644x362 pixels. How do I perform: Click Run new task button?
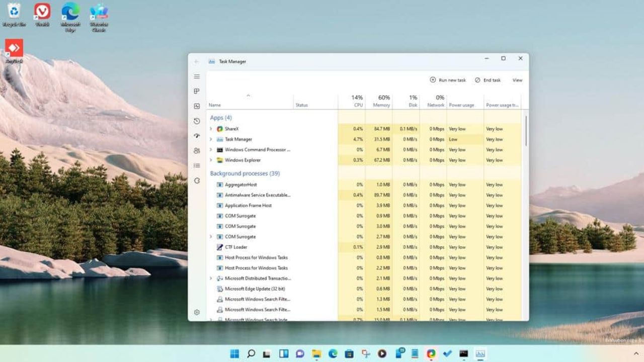[x=448, y=80]
